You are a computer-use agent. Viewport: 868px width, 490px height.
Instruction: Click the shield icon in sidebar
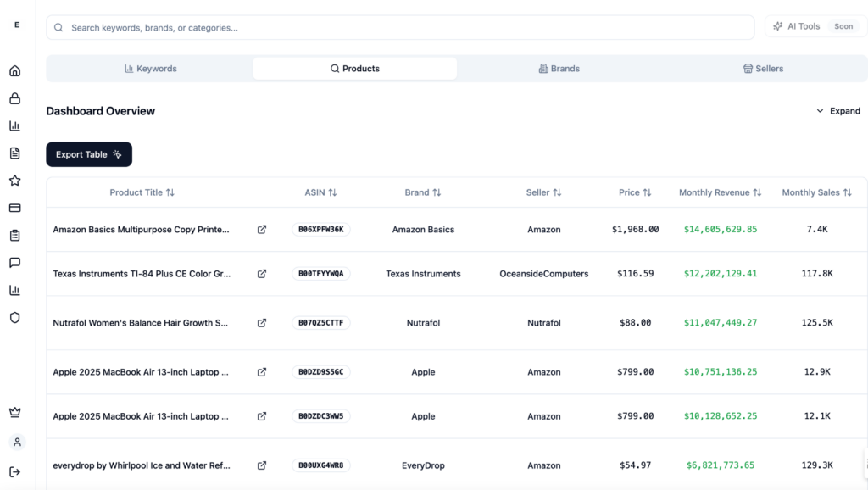coord(14,318)
